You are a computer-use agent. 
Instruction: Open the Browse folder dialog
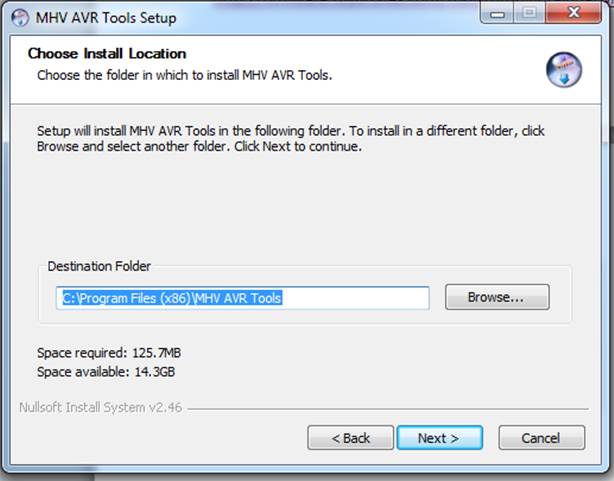497,297
